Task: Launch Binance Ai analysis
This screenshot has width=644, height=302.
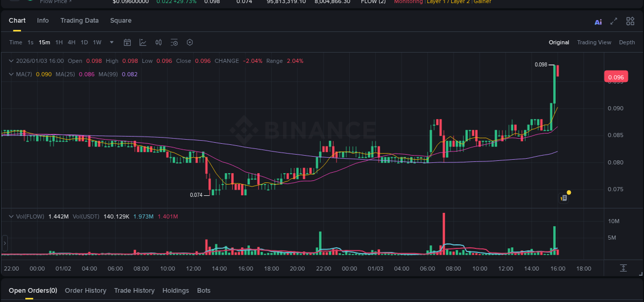Action: click(598, 21)
